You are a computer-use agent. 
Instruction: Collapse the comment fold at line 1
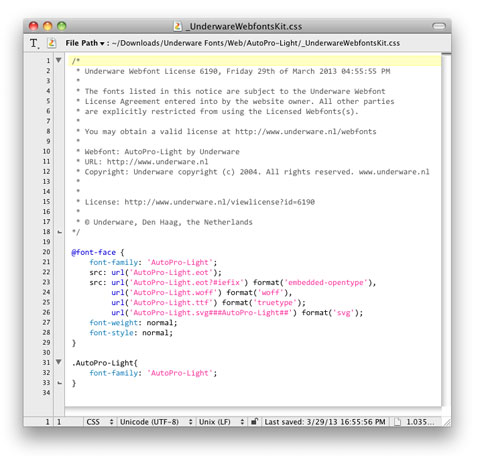(x=59, y=60)
